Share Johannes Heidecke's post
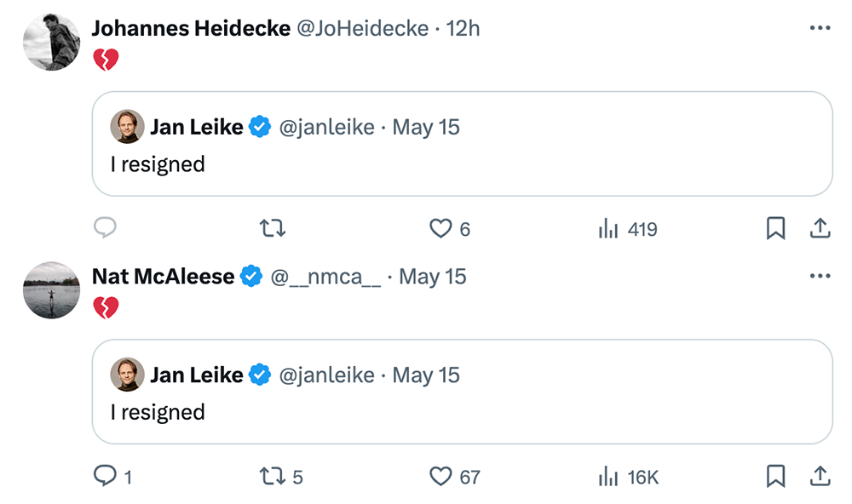Screen dimensions: 852x504 (x=819, y=228)
